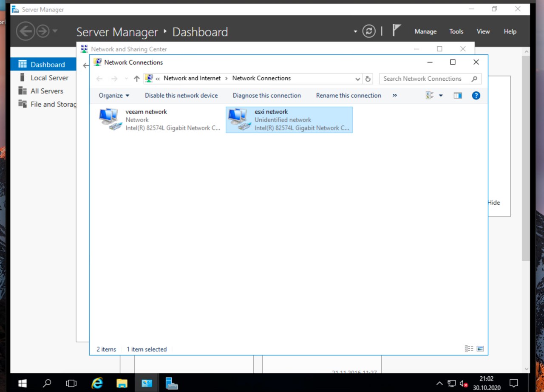Select Dashboard in Server Manager sidebar
The height and width of the screenshot is (392, 544).
pos(44,65)
